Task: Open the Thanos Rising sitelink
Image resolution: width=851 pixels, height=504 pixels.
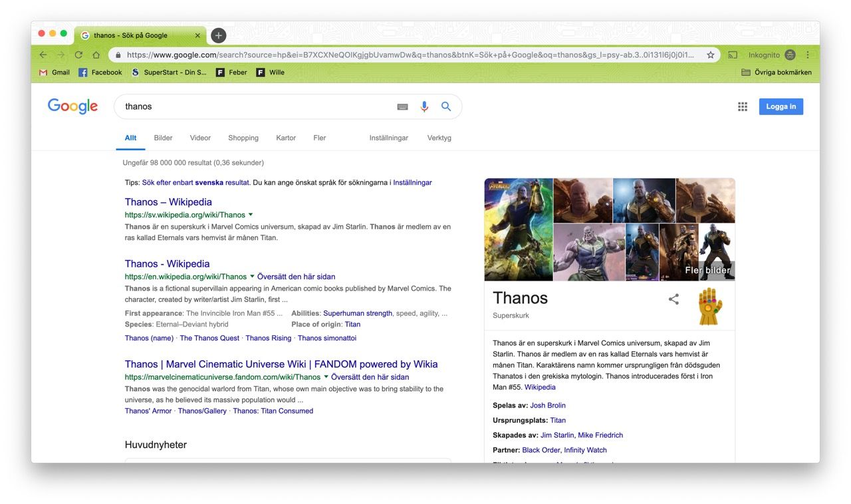Action: tap(269, 338)
